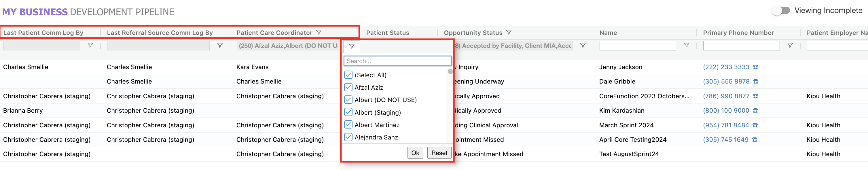The image size is (868, 170).
Task: Sort by Patient Status column header
Action: tap(388, 33)
